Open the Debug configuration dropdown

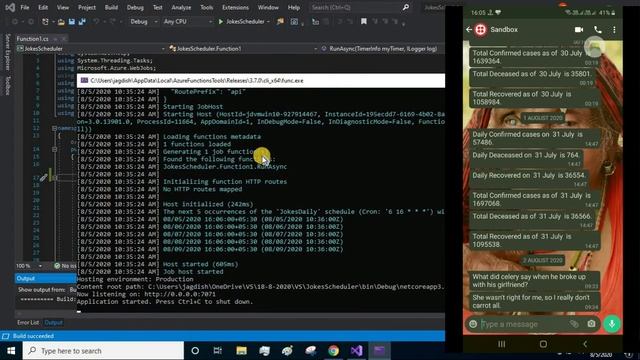pos(143,22)
